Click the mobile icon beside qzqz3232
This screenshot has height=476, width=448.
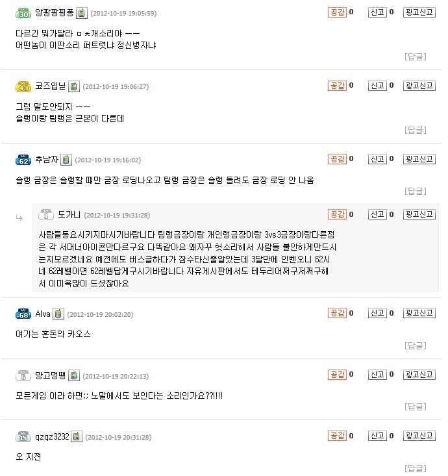point(77,437)
